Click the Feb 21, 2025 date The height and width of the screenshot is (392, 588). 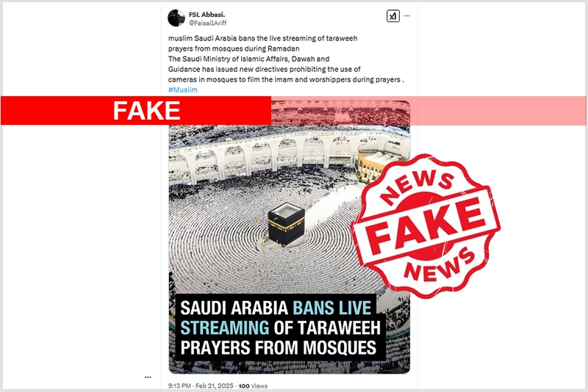214,385
